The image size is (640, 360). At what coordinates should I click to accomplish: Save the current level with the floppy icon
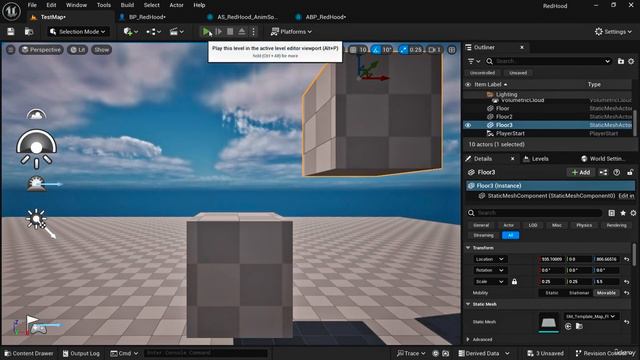tap(11, 31)
